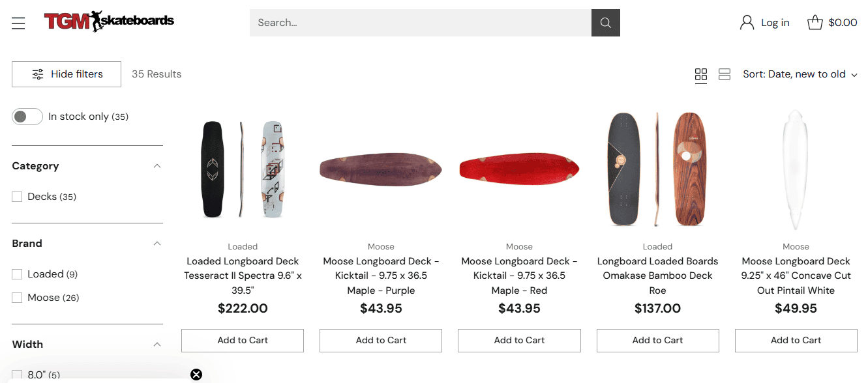The width and height of the screenshot is (868, 383).
Task: Check the Decks category checkbox
Action: click(x=16, y=196)
